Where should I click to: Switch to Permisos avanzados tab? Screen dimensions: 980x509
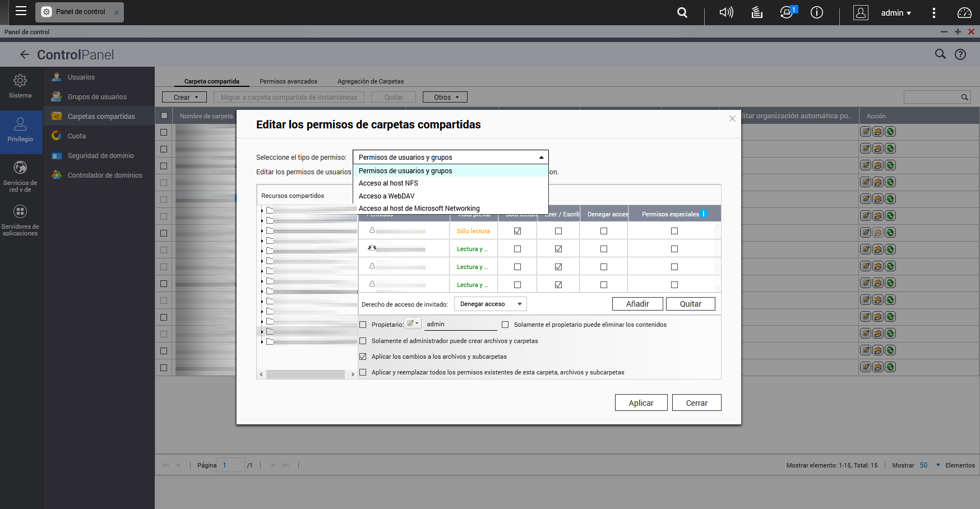(x=288, y=81)
